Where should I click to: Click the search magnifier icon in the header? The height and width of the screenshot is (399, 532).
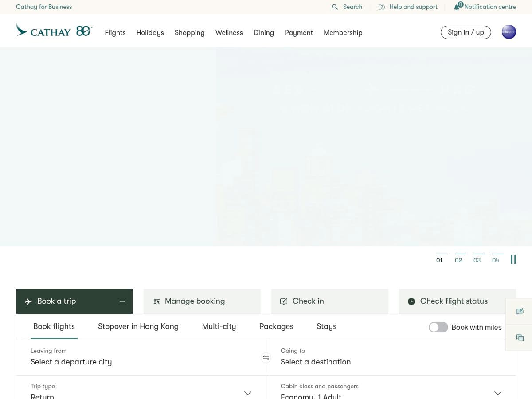pyautogui.click(x=335, y=7)
